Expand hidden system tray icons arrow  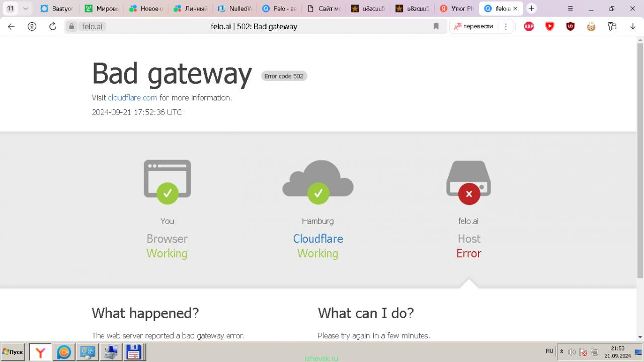pos(561,351)
